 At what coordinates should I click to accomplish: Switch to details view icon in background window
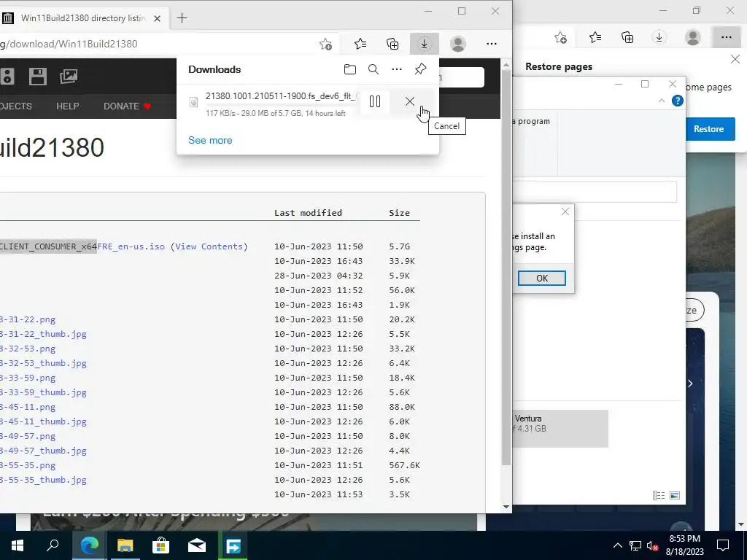659,496
